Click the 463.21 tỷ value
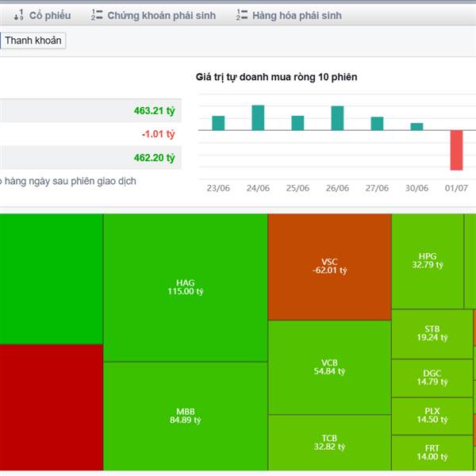Viewport: 476px width, 476px height. click(x=155, y=111)
